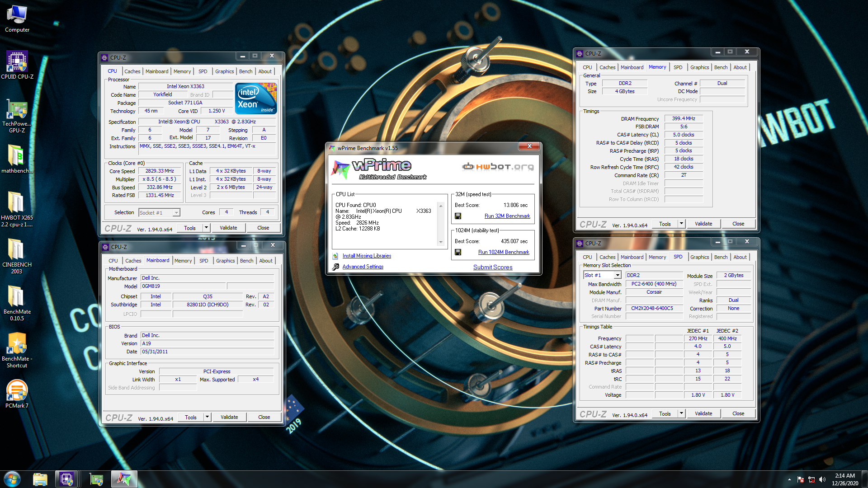Click Close in CPU-Z Mainboard window
Image resolution: width=868 pixels, height=488 pixels.
click(264, 417)
